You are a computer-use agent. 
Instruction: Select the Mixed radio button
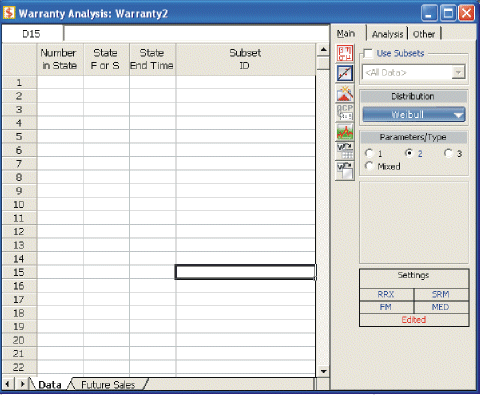pyautogui.click(x=369, y=166)
